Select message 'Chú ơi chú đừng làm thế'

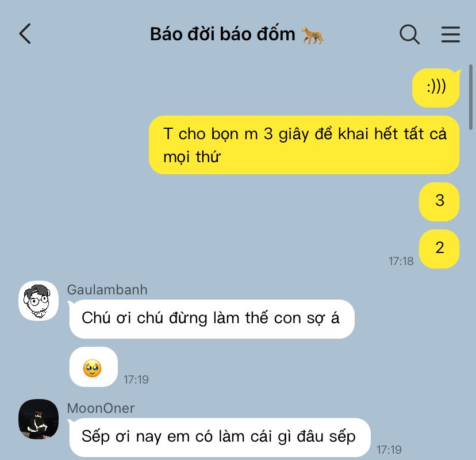tap(212, 319)
